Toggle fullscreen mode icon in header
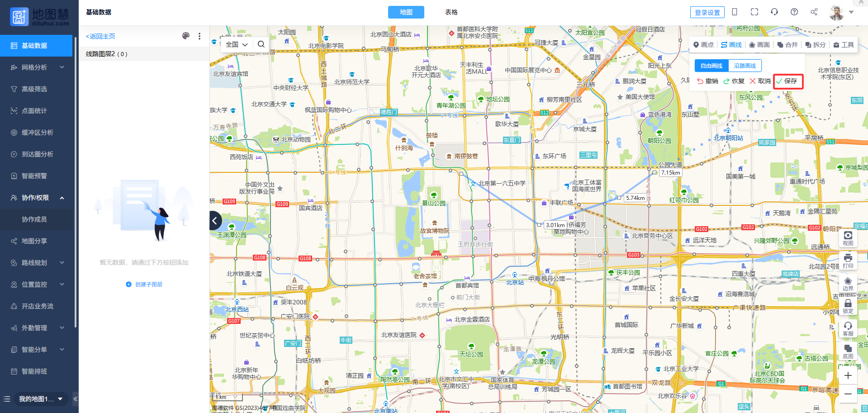The height and width of the screenshot is (413, 868). pos(754,12)
